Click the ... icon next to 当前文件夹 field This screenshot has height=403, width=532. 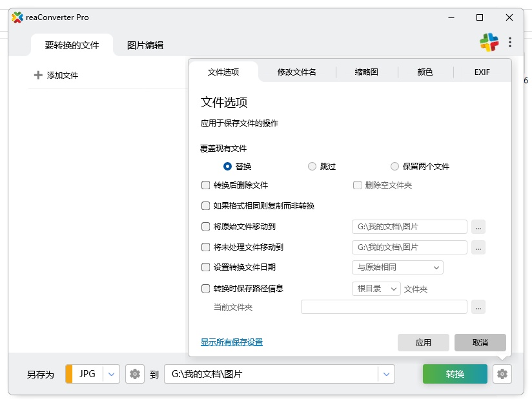pos(478,307)
